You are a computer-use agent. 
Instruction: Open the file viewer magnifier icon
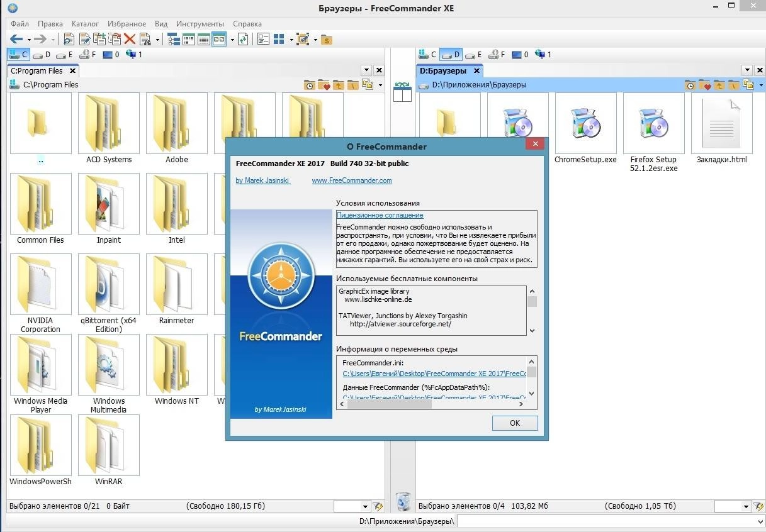click(x=69, y=39)
